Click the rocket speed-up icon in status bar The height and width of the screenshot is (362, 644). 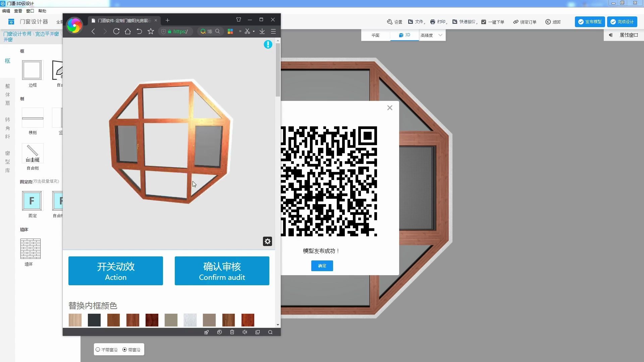click(x=206, y=332)
